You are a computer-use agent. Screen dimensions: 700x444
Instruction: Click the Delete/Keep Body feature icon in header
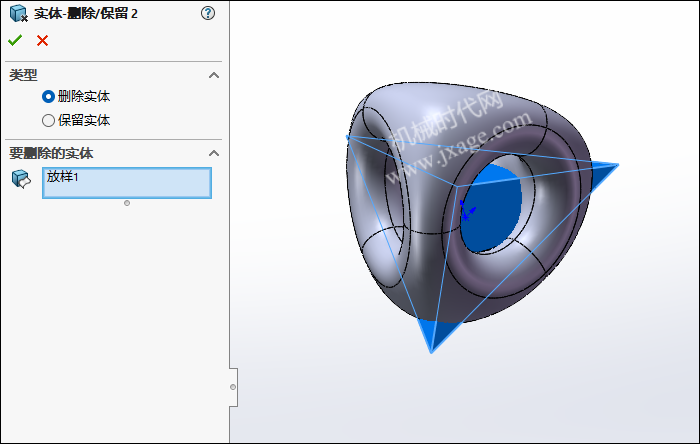[18, 13]
